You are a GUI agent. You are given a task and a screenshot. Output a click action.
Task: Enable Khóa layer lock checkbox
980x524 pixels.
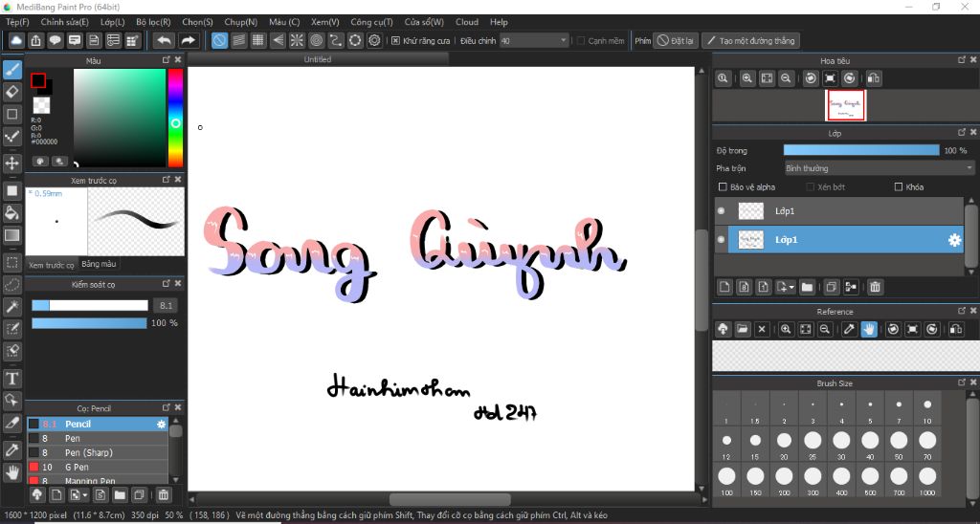click(899, 186)
